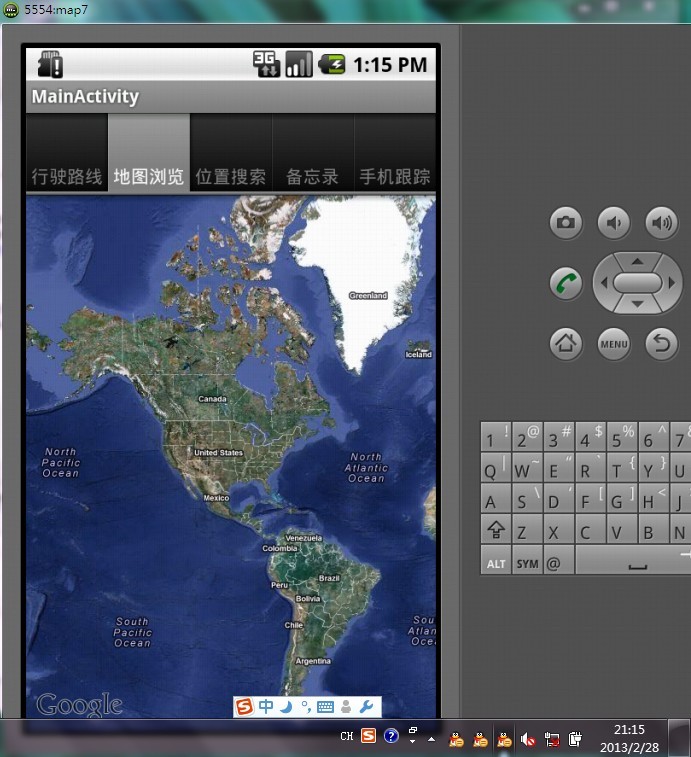Click the Brazil label on the map
This screenshot has width=691, height=757.
pos(329,578)
